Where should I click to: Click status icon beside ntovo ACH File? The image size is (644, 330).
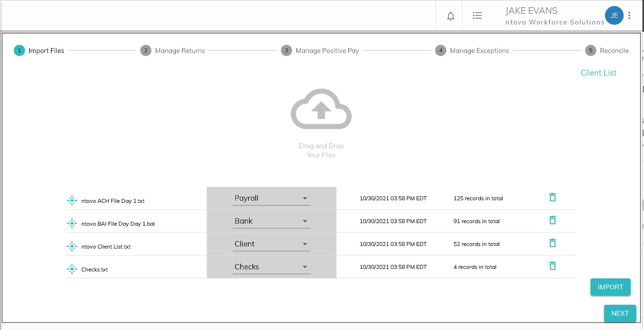[x=72, y=200]
